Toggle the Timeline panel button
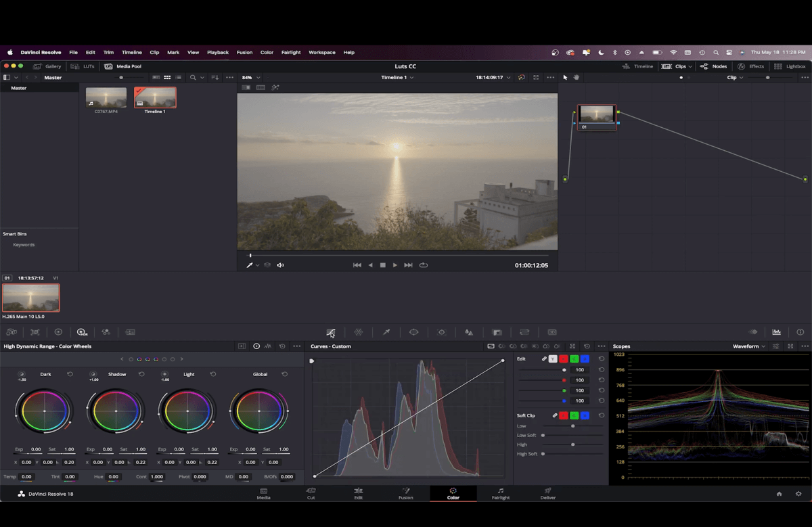The image size is (812, 527). coord(637,66)
